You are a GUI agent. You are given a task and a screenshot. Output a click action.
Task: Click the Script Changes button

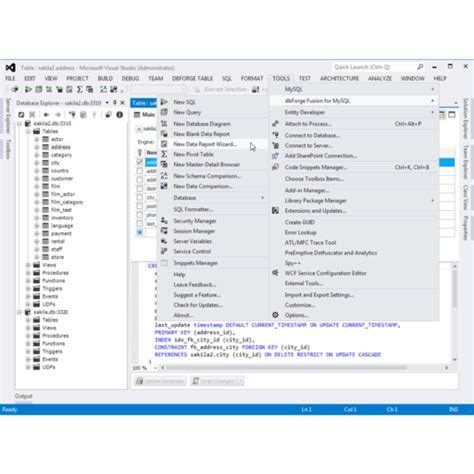coord(217,381)
